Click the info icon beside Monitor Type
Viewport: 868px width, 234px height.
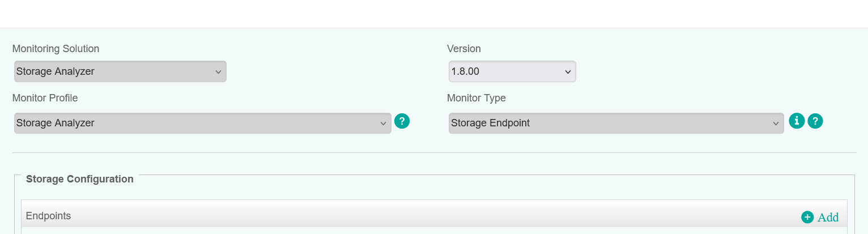(797, 121)
